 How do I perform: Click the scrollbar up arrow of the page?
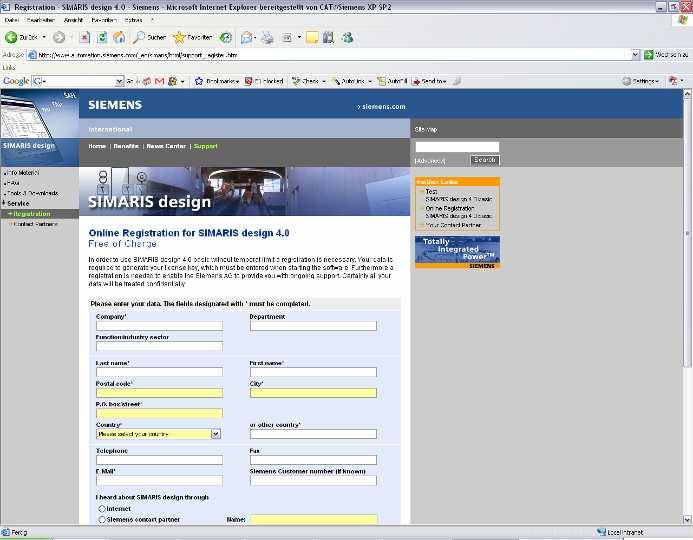point(688,93)
